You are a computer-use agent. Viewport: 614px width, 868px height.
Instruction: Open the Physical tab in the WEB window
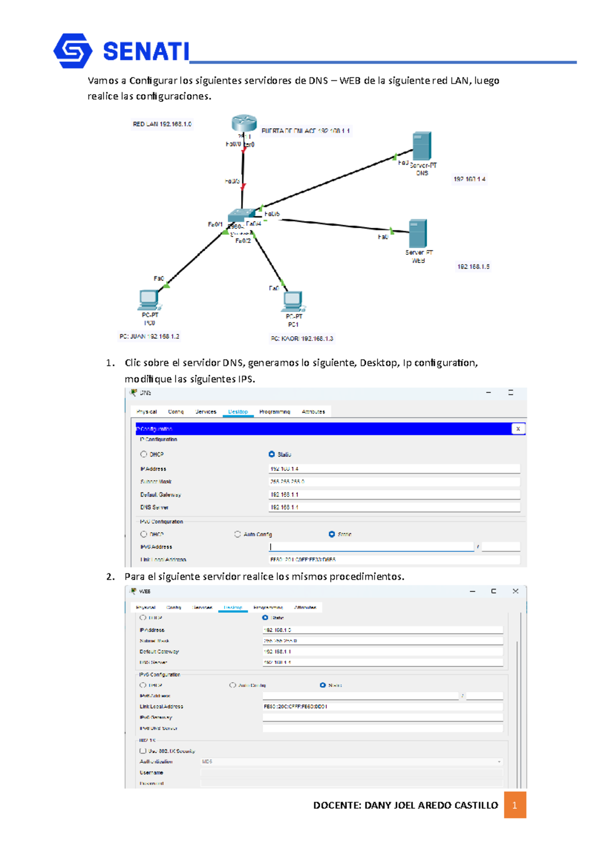point(146,607)
